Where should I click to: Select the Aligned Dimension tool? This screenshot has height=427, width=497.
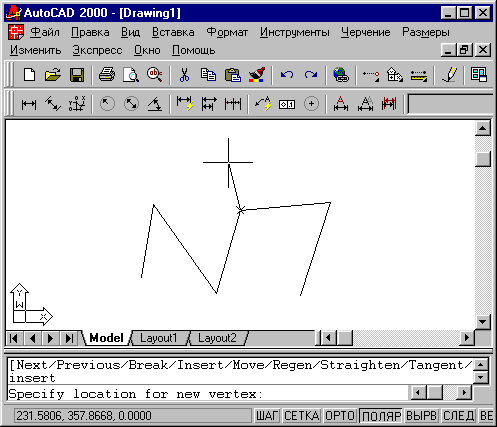(x=53, y=104)
